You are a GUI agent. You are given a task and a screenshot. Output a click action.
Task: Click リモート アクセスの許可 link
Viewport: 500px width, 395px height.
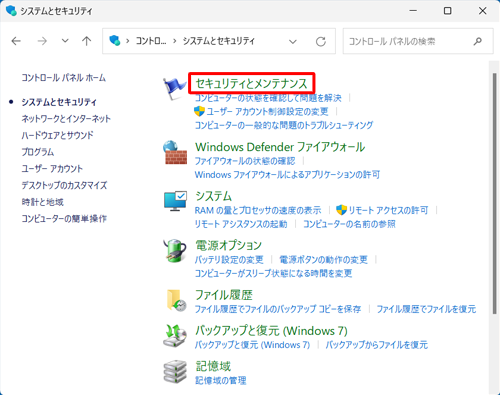click(x=388, y=210)
